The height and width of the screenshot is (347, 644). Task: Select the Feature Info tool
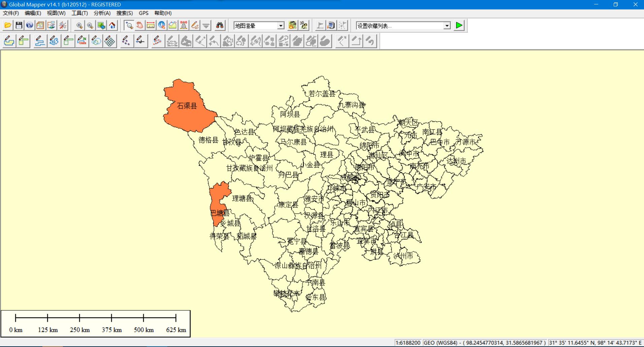click(x=162, y=26)
